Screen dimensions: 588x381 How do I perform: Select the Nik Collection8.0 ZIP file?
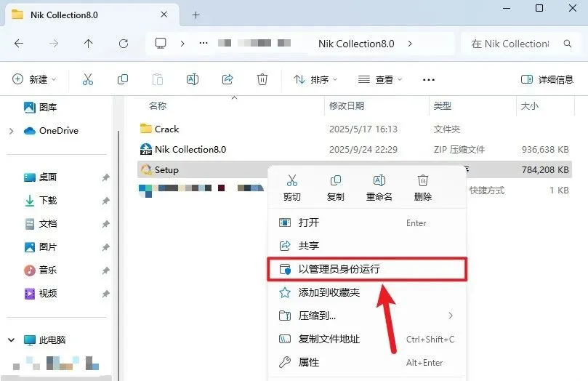pyautogui.click(x=183, y=149)
